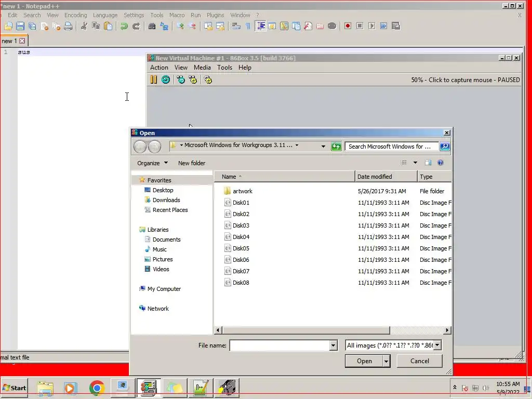Expand the breadcrumb arrow before Microsoft Windows folder
The width and height of the screenshot is (532, 399).
[181, 145]
